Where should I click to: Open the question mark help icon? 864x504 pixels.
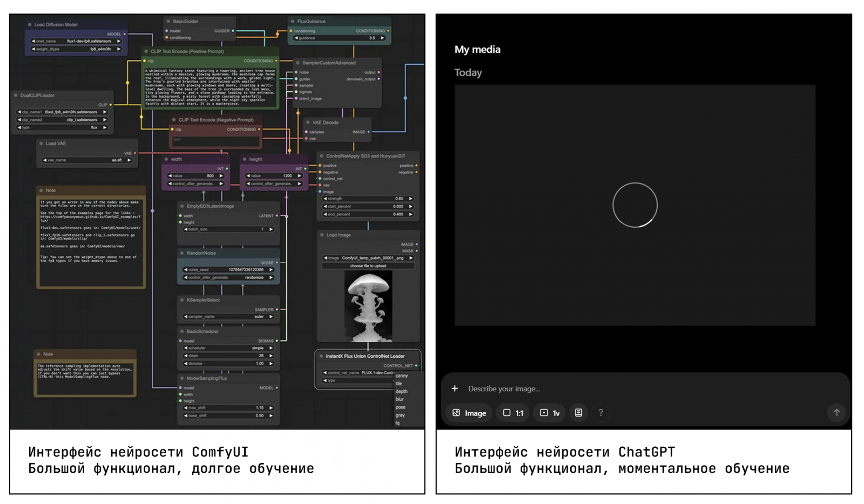click(600, 413)
